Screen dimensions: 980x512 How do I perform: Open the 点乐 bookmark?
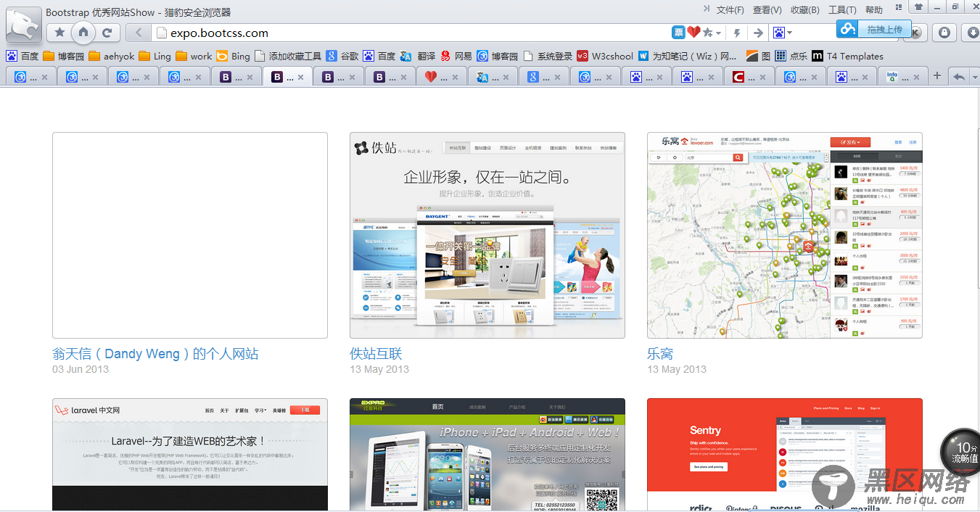click(x=791, y=56)
